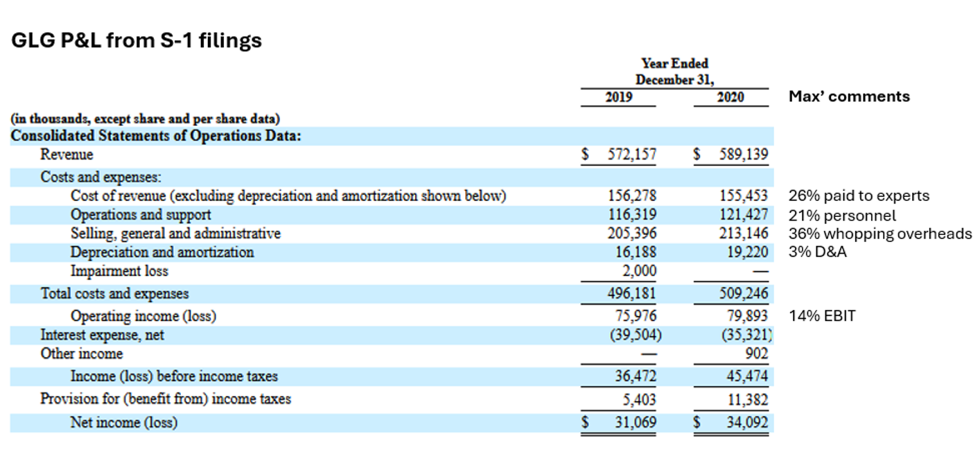This screenshot has width=980, height=454.
Task: Select the 'Depreciation and amortization' label
Action: click(162, 252)
